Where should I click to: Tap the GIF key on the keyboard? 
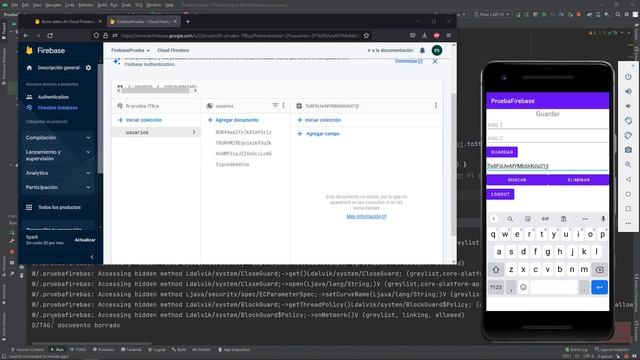click(545, 219)
